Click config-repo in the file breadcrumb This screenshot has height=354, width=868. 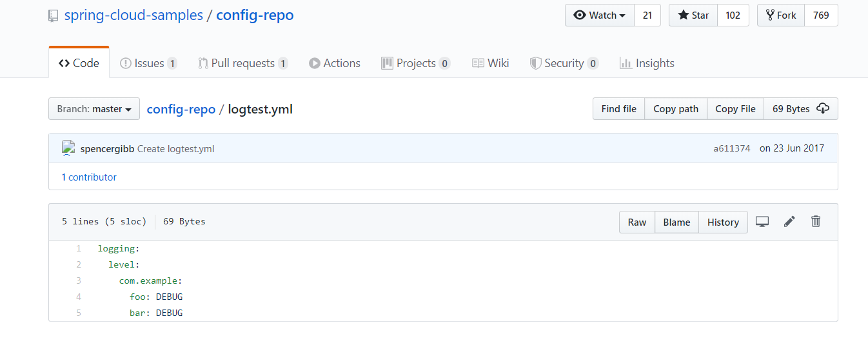[x=181, y=109]
